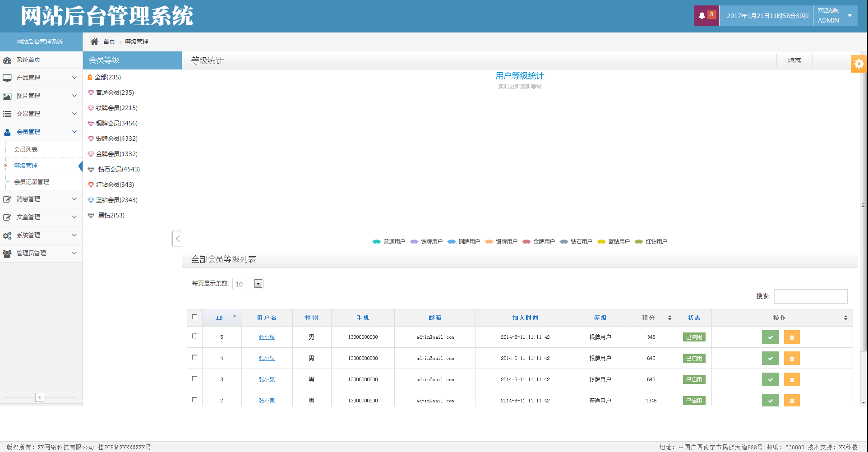
Task: Select 网站后台管理系统 sidebar tab
Action: click(x=41, y=42)
